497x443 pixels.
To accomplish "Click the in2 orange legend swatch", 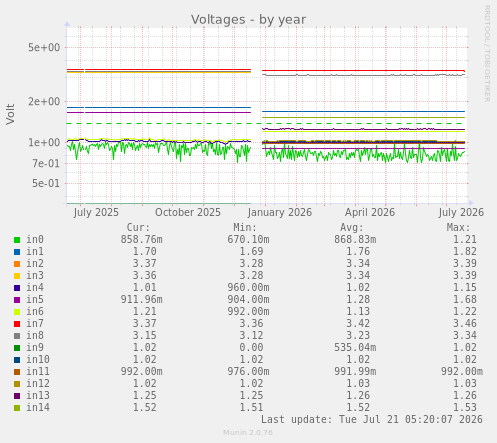I will pyautogui.click(x=17, y=264).
